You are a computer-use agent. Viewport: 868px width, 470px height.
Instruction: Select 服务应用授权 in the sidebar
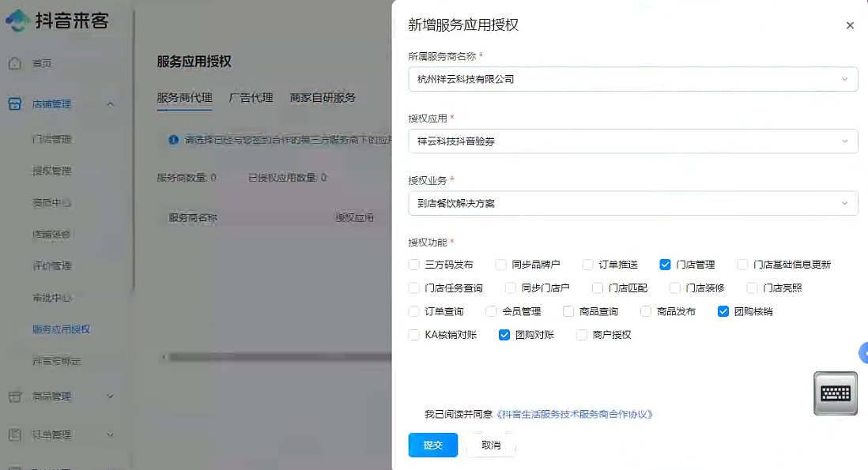tap(62, 329)
